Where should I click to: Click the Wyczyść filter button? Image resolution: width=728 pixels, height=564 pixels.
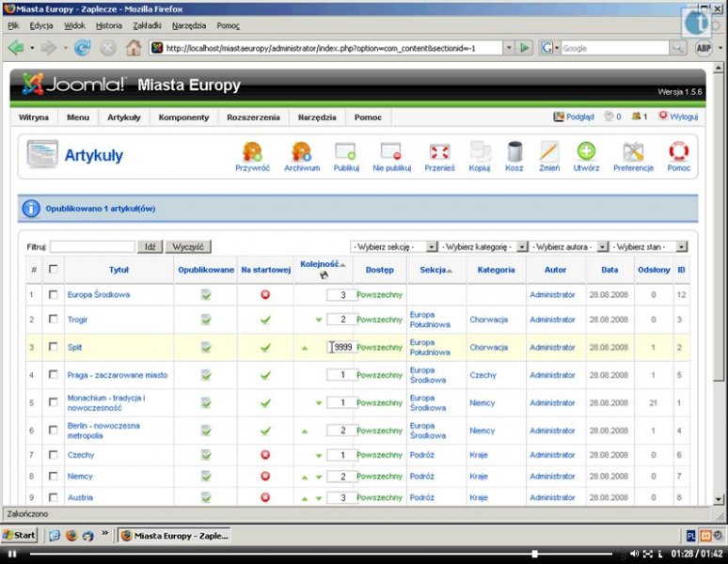(x=188, y=246)
